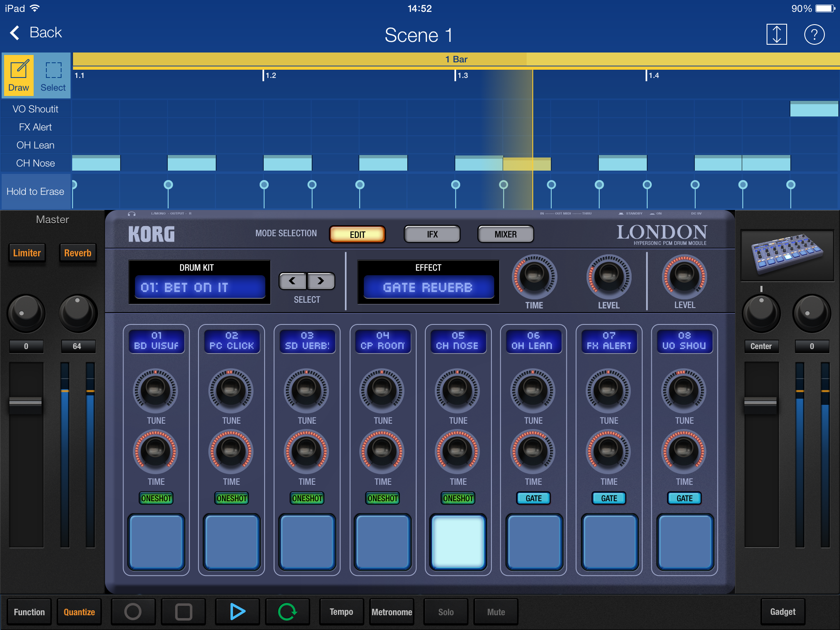Toggle the master Limiter
The height and width of the screenshot is (630, 840).
coord(27,253)
